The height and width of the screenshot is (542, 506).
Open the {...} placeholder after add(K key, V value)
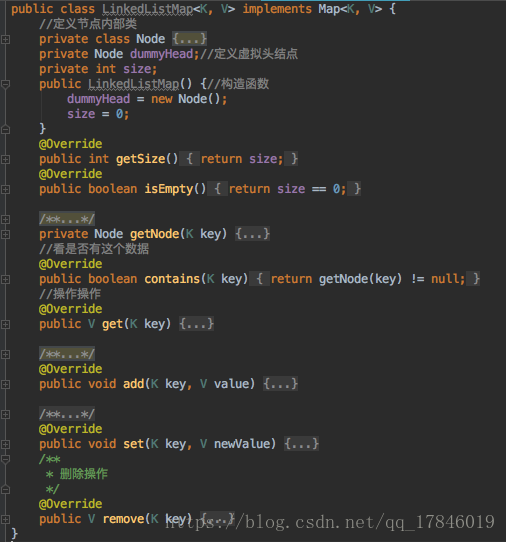[x=280, y=384]
